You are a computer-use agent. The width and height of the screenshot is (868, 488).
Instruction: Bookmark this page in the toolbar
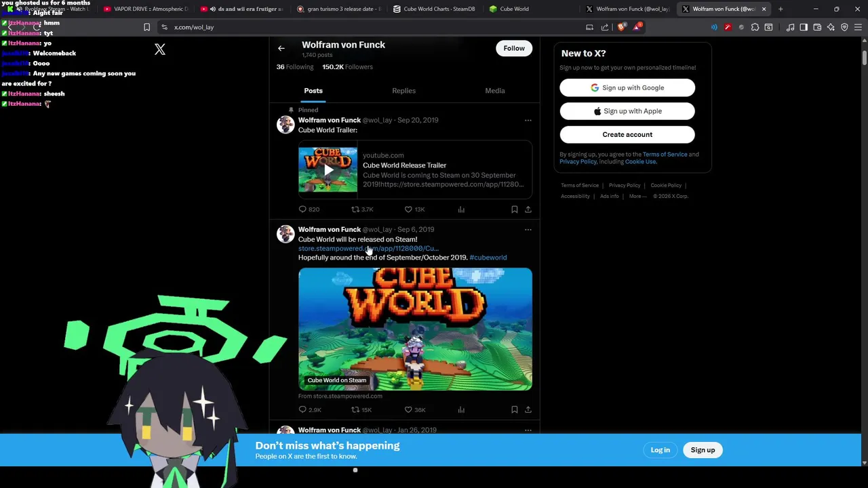coord(146,27)
